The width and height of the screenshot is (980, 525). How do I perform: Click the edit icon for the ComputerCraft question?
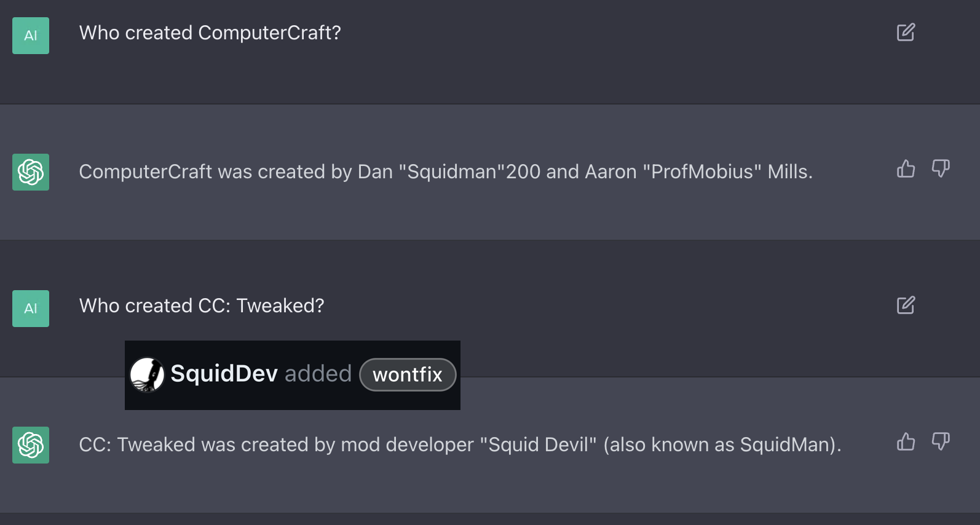click(x=906, y=33)
